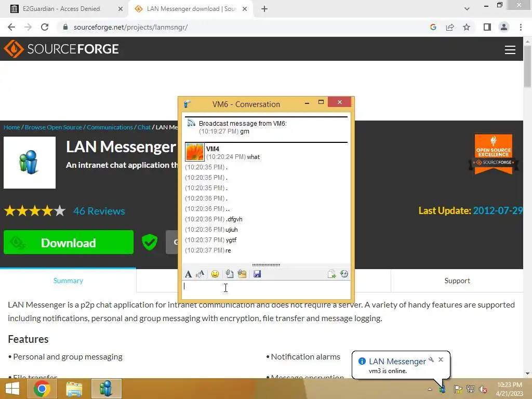
Task: Open font selection in conversation toolbar
Action: (x=188, y=274)
